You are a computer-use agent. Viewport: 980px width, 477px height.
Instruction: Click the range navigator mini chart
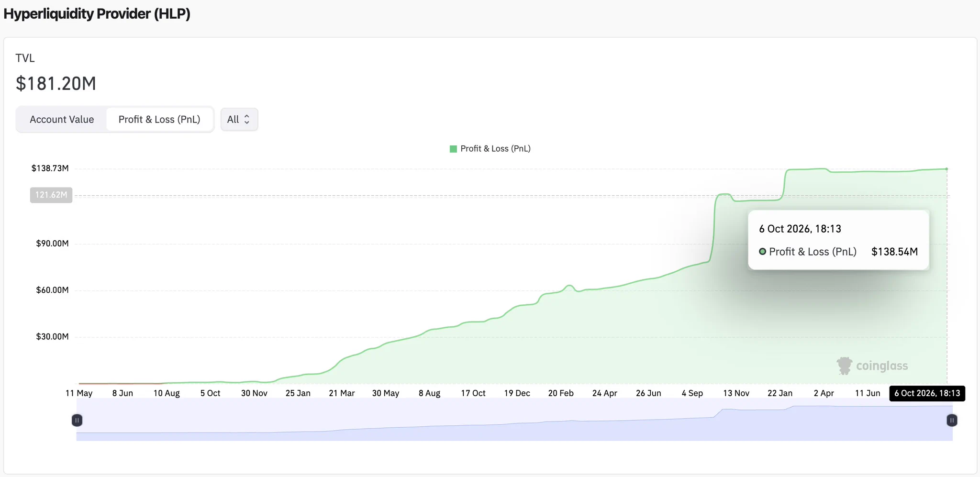point(514,420)
